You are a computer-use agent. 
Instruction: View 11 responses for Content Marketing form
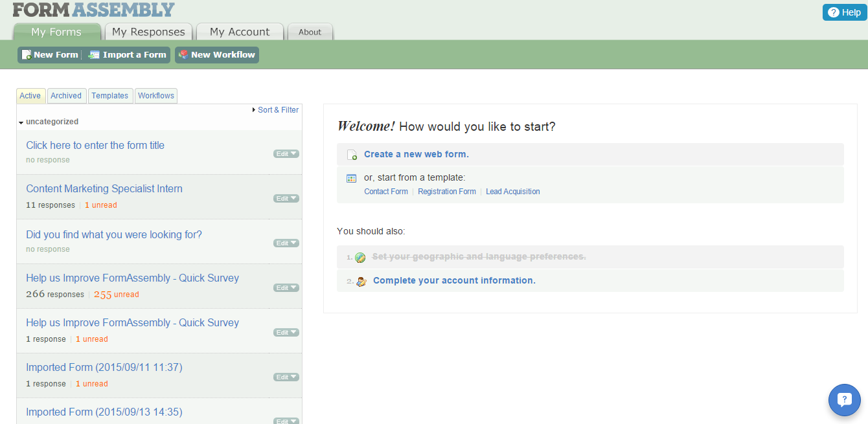click(51, 205)
